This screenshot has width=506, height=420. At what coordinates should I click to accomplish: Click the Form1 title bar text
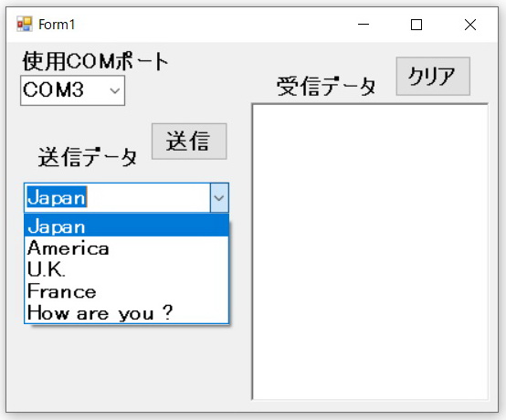click(x=57, y=25)
